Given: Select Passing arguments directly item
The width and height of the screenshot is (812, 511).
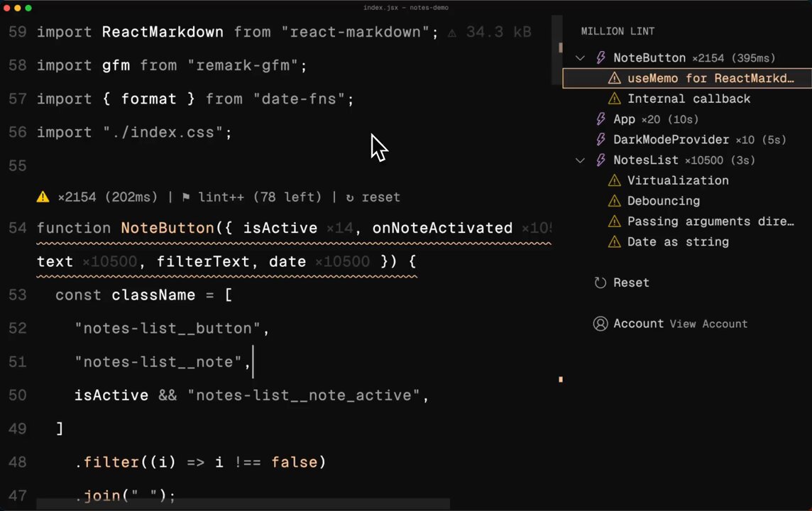Looking at the screenshot, I should pyautogui.click(x=710, y=221).
